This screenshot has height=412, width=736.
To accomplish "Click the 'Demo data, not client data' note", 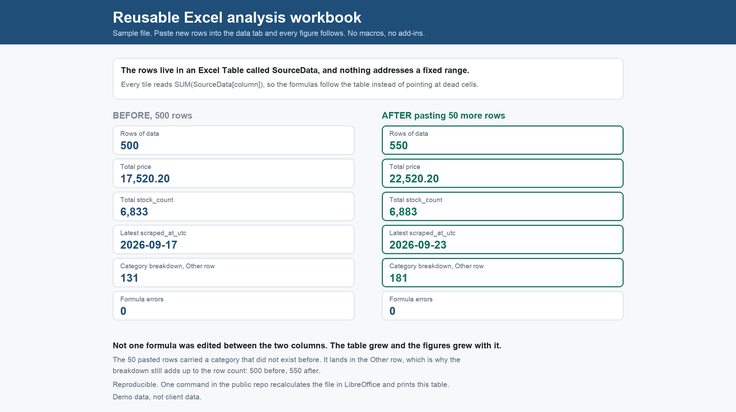I will (157, 397).
